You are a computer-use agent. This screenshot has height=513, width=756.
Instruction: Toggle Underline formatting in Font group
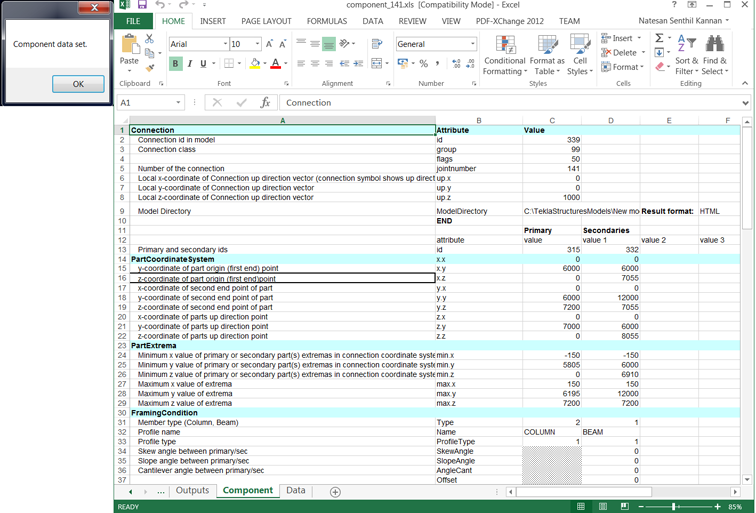click(x=203, y=64)
